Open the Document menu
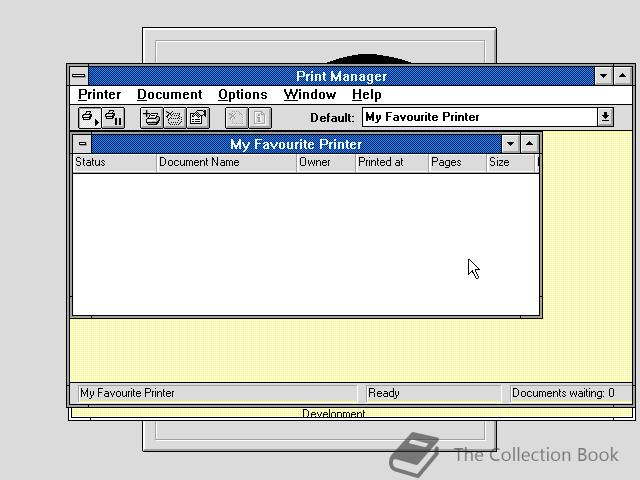 click(x=169, y=95)
